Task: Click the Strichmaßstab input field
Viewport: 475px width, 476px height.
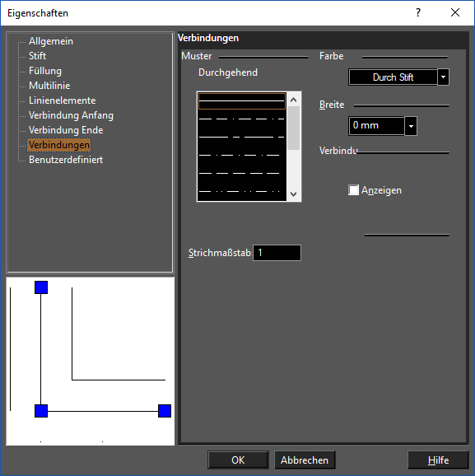Action: point(277,253)
